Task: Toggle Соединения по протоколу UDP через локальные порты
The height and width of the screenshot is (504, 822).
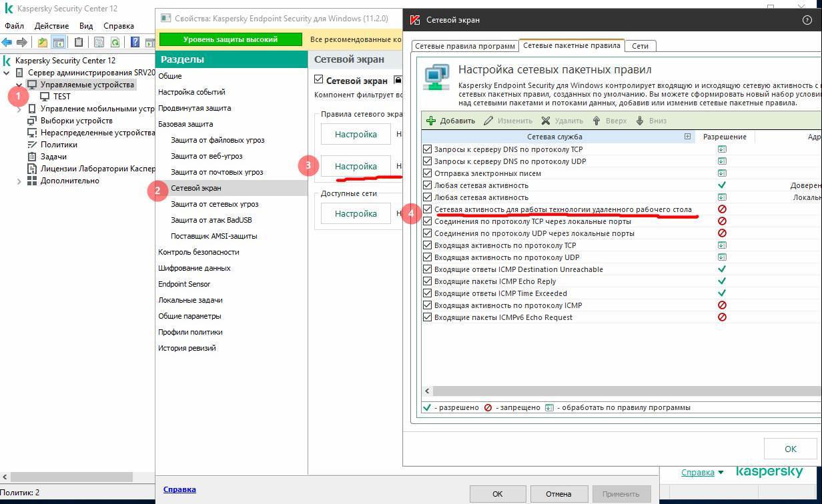Action: [x=428, y=233]
